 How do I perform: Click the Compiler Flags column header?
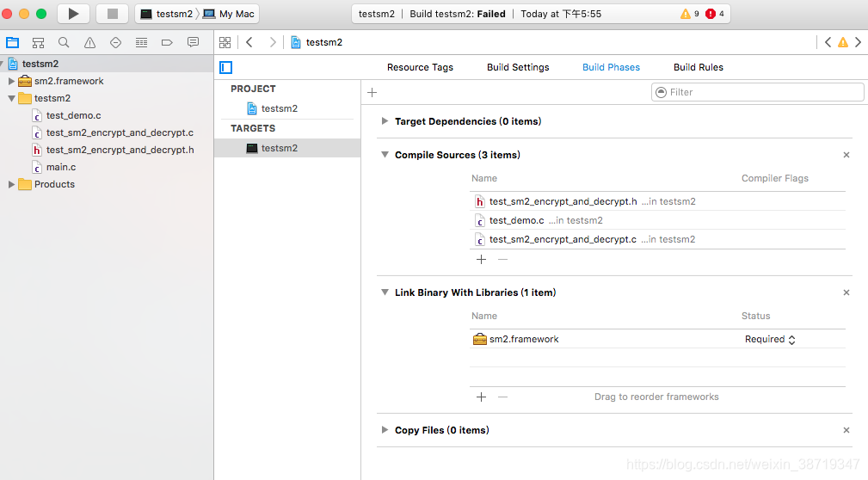[x=774, y=178]
